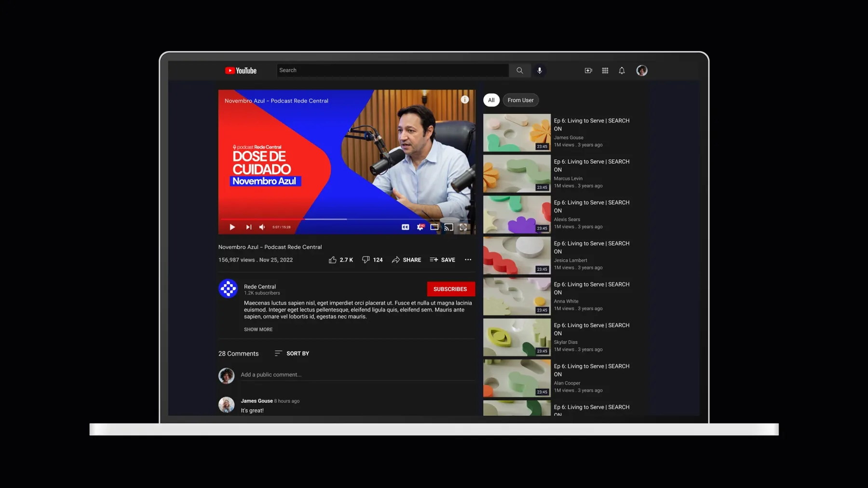This screenshot has width=868, height=488.
Task: Switch to theater mode
Action: click(x=434, y=227)
